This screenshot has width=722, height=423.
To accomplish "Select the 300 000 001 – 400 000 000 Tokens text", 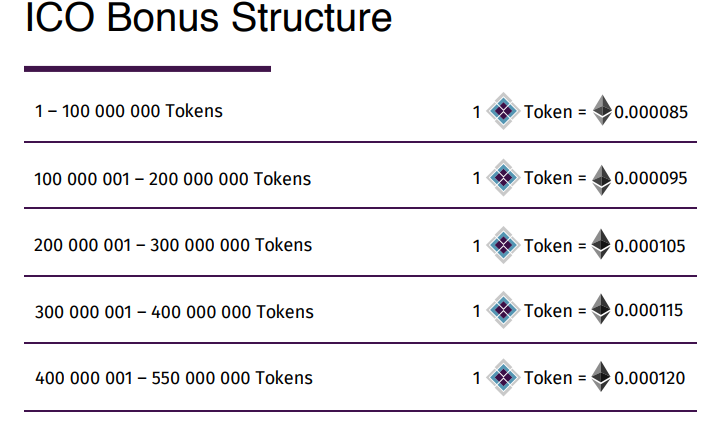I will pyautogui.click(x=174, y=312).
